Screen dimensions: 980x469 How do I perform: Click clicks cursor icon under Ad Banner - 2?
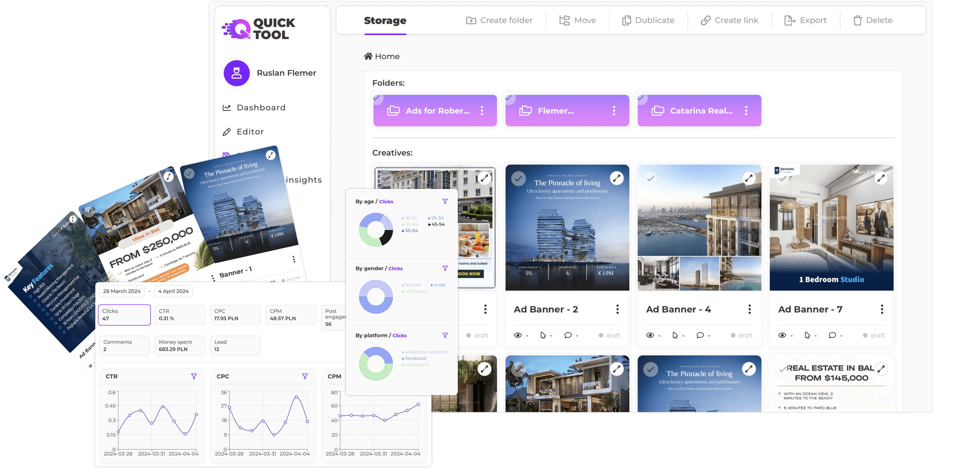[543, 335]
